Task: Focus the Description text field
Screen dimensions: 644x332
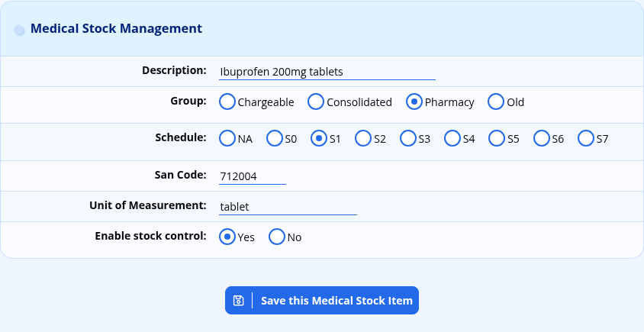Action: tap(327, 72)
